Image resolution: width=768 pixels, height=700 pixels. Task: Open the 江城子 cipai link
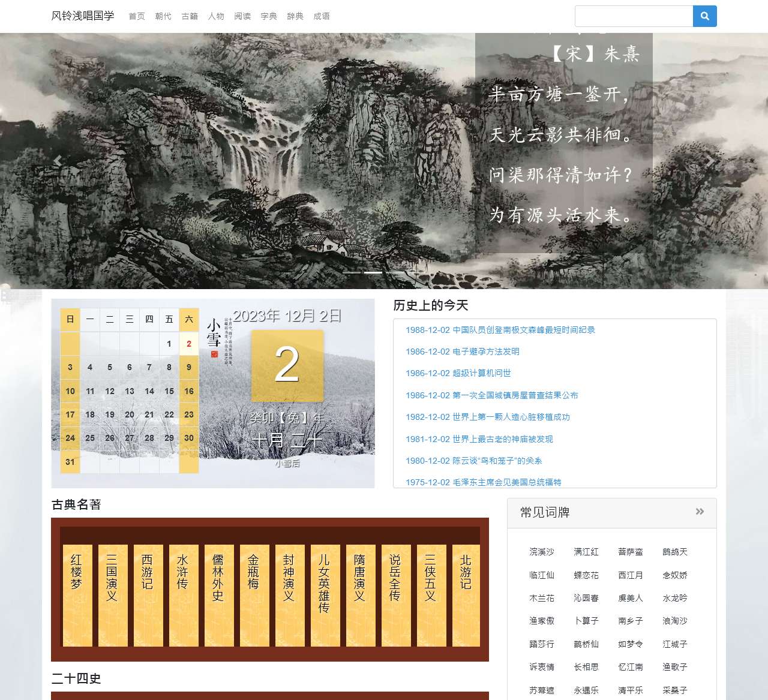coord(675,644)
